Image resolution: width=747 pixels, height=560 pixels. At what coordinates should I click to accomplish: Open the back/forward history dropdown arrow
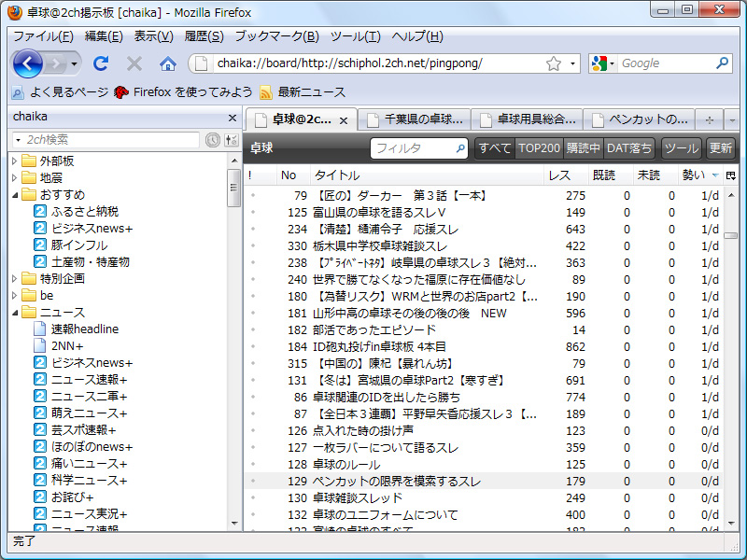point(74,63)
